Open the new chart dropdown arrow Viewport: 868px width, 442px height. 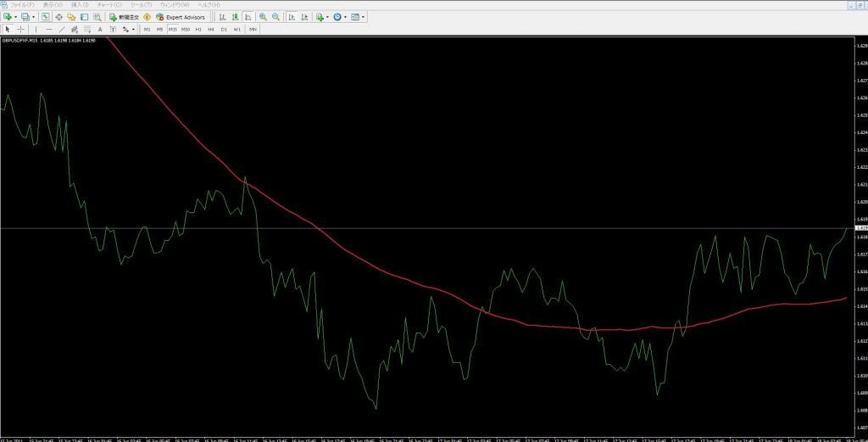click(15, 17)
